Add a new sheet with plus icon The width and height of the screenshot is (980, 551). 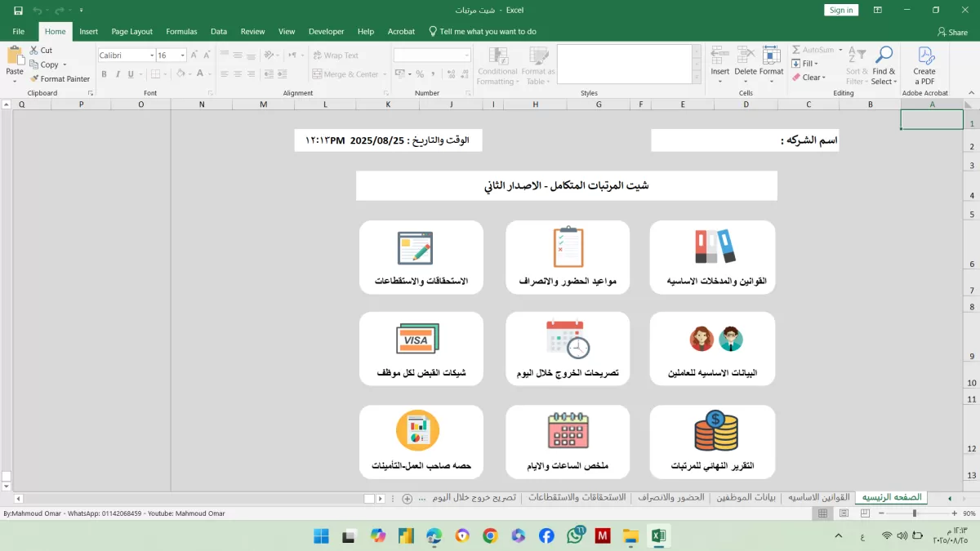click(x=407, y=498)
